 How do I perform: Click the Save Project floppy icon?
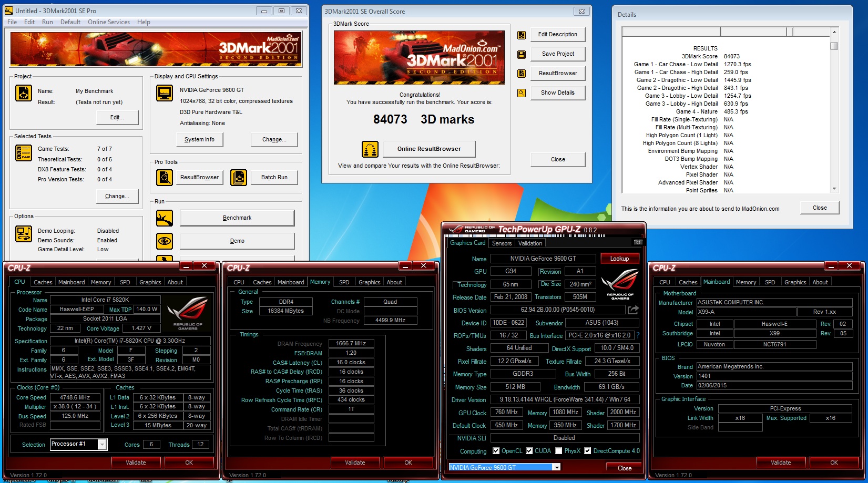coord(522,54)
